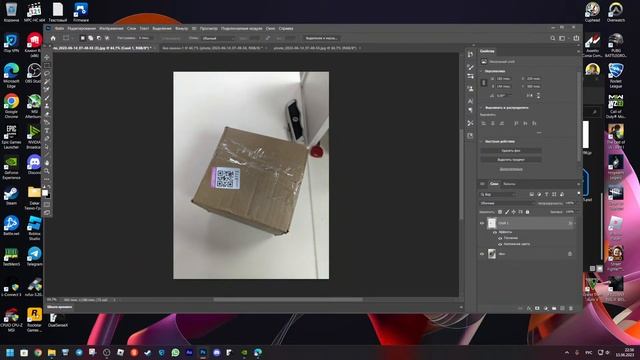Align left edges in Properties panel
640x360 pixels.
(x=484, y=123)
